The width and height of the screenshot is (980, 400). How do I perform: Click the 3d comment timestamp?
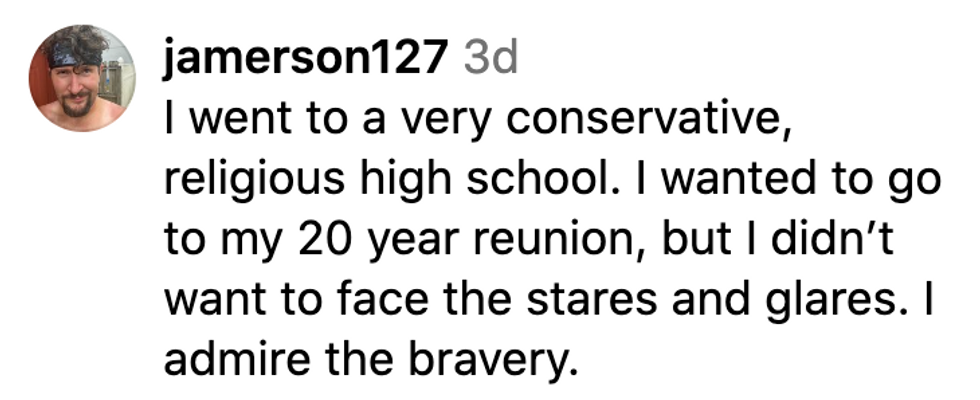[491, 58]
